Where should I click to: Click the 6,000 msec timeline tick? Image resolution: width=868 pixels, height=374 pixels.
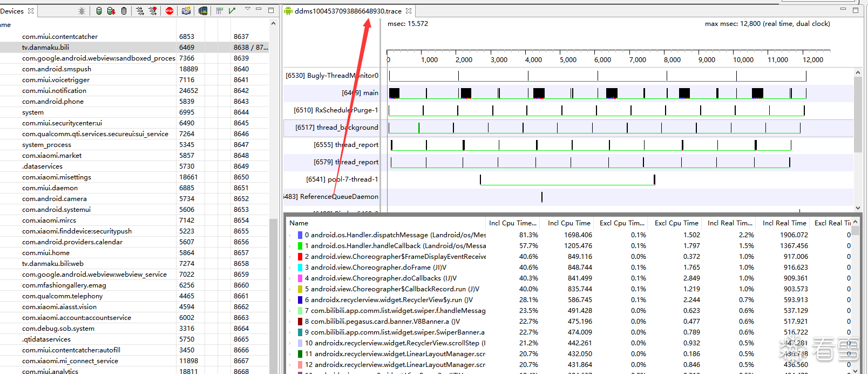point(602,60)
